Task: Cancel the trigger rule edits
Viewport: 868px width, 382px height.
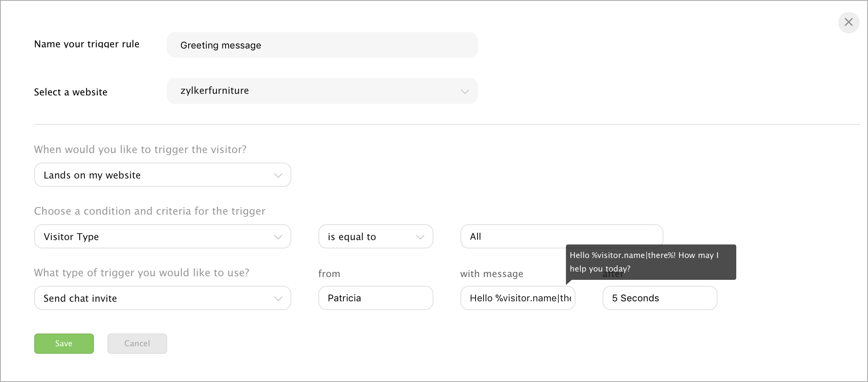Action: 137,343
